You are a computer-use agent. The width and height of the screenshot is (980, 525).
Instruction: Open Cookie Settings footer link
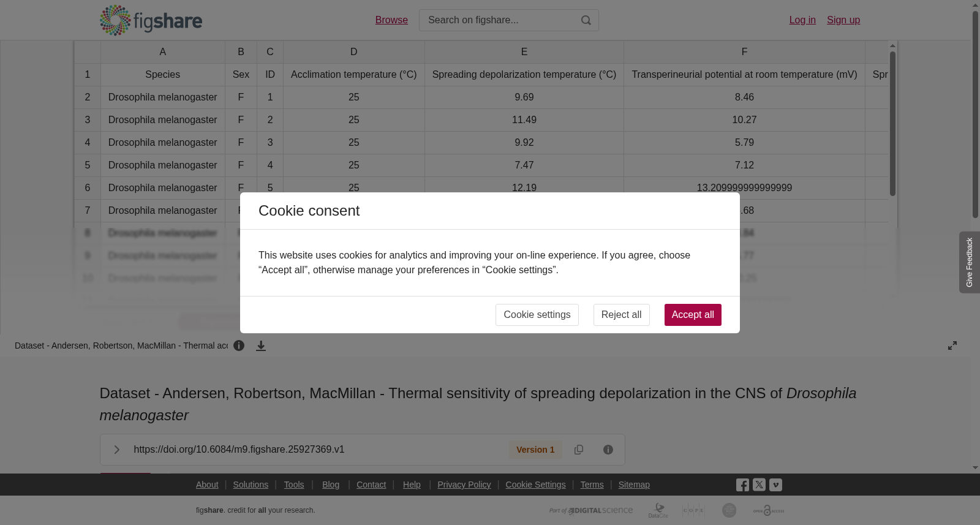pos(535,485)
